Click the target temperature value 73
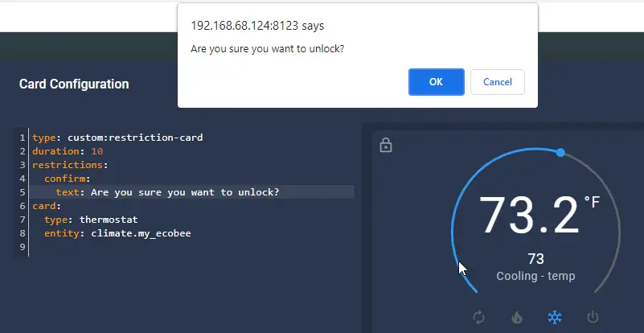This screenshot has height=333, width=644. [535, 259]
